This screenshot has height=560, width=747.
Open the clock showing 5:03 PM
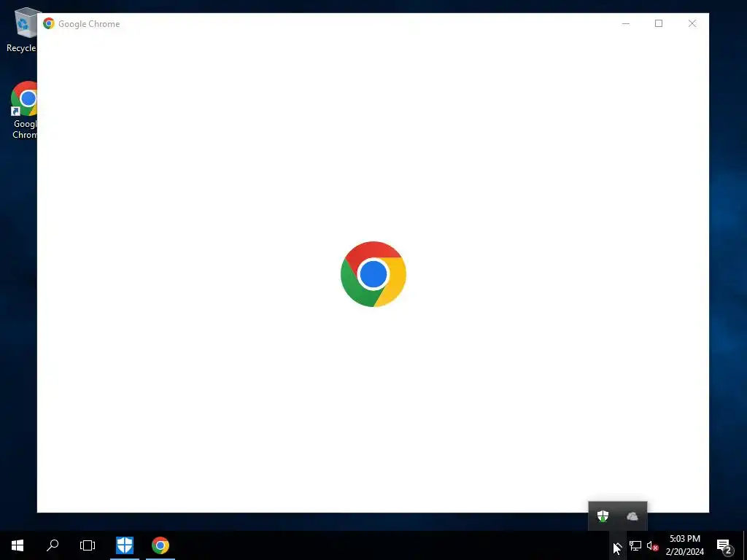[684, 545]
